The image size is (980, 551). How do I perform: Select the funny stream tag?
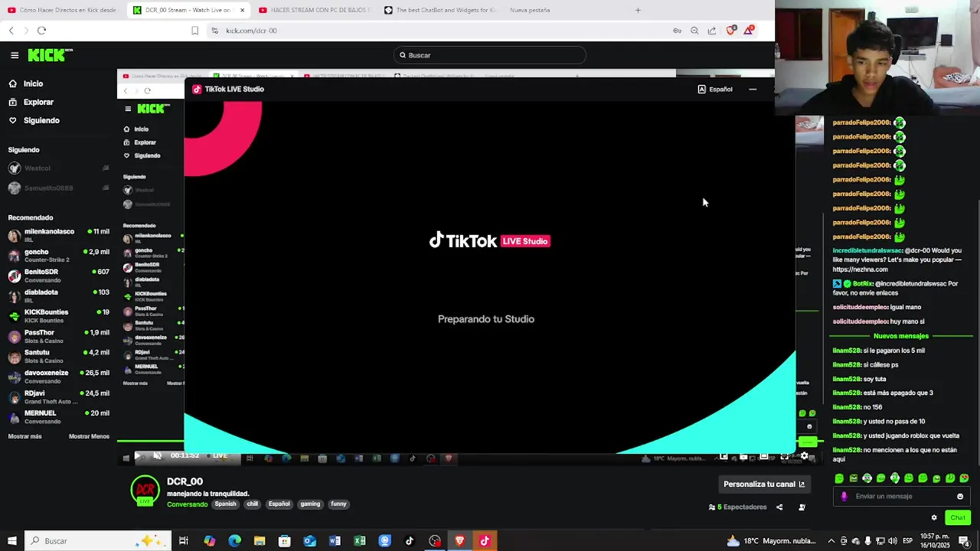[338, 504]
